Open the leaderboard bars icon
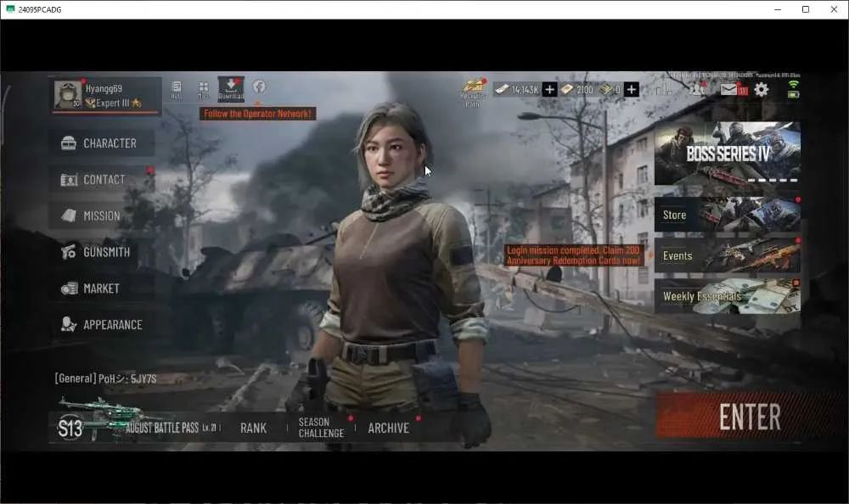 [x=664, y=89]
